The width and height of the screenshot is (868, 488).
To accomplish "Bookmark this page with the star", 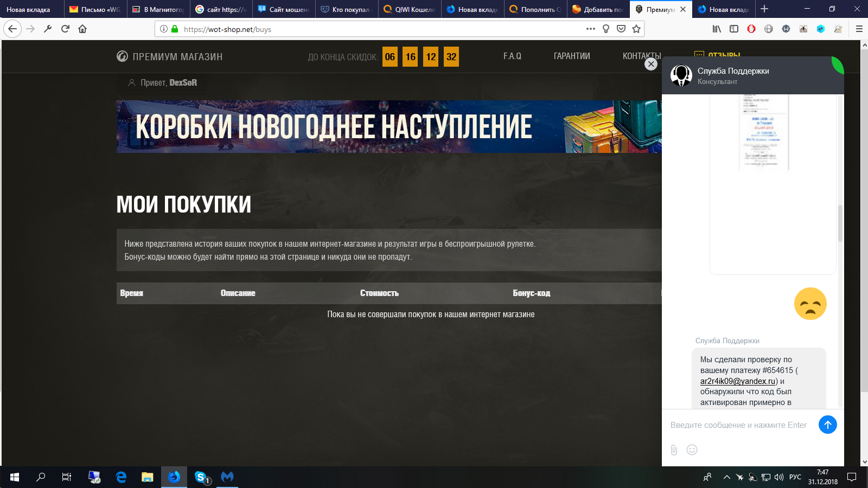I will 636,29.
